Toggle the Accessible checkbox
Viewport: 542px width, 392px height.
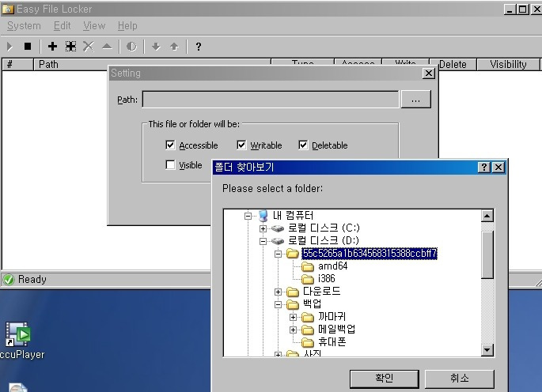[x=170, y=145]
